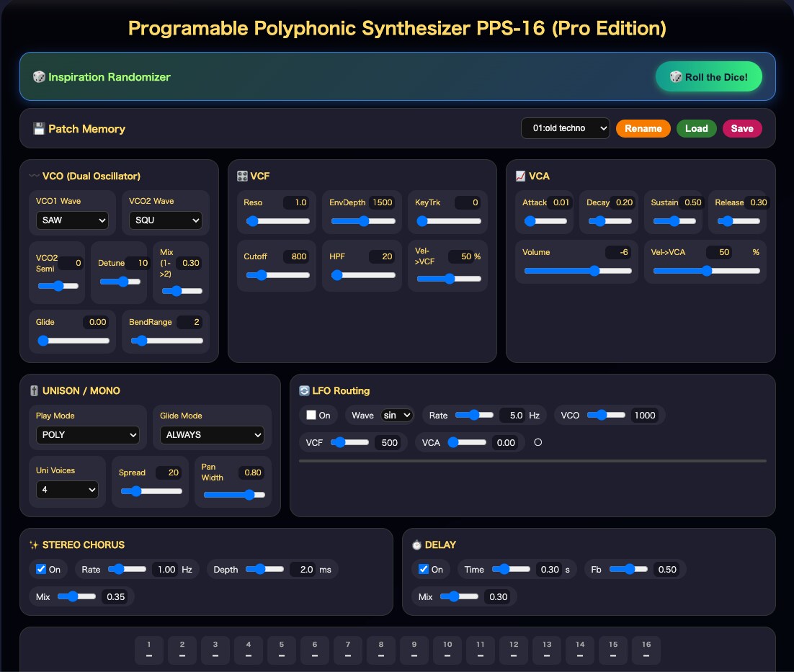The height and width of the screenshot is (672, 794).
Task: Click the fader icon beside UNISON / MONO
Action: click(34, 390)
